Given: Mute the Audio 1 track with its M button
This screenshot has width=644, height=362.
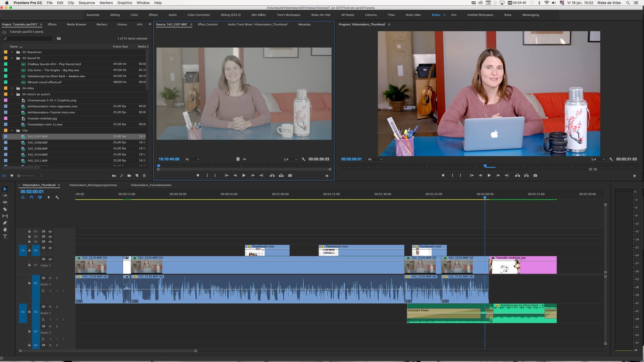Looking at the screenshot, I should tap(50, 278).
